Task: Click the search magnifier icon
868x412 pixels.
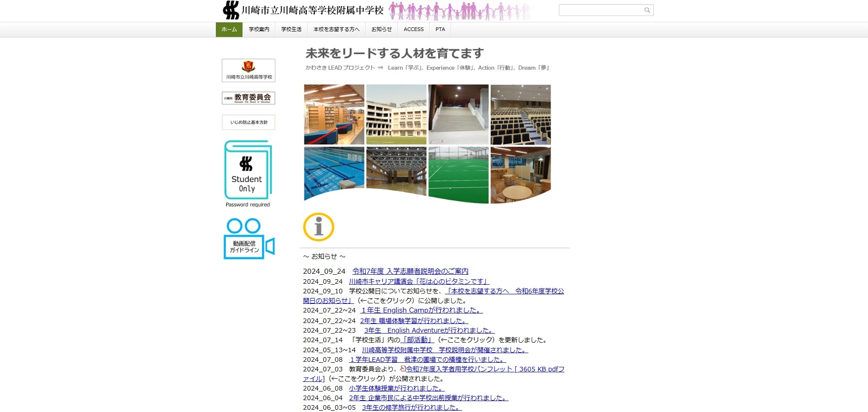Action: tap(647, 10)
